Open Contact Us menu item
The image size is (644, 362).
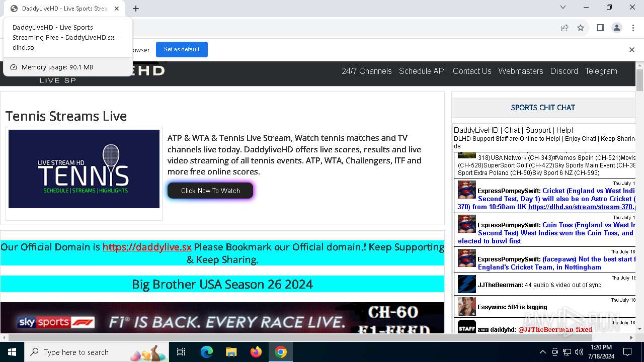[472, 71]
